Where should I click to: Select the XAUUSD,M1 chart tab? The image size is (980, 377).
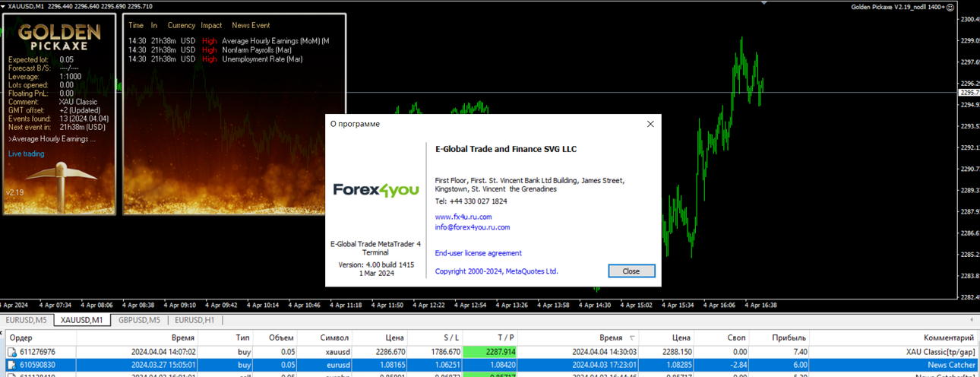click(x=82, y=320)
